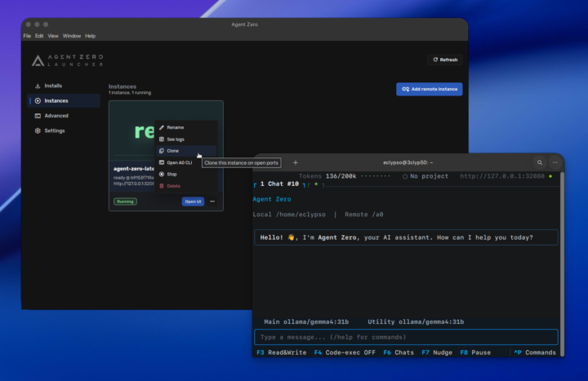Click the copy icon beside Clone
Image resolution: width=588 pixels, height=381 pixels.
pos(162,151)
